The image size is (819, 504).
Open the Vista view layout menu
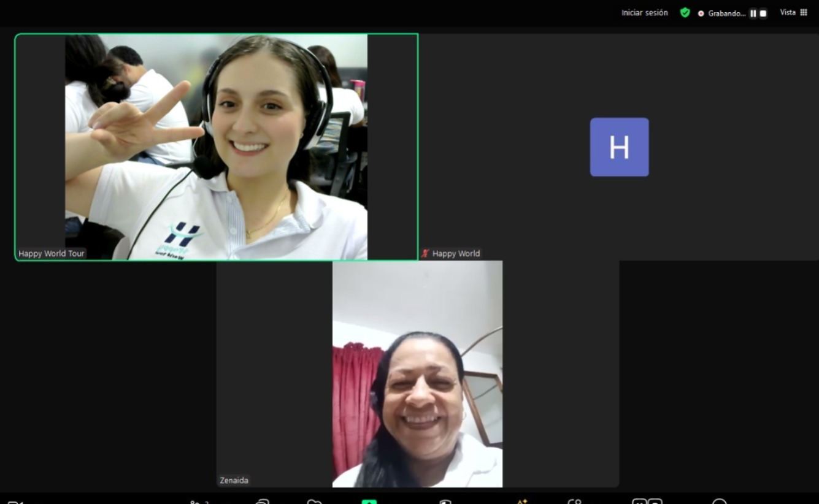point(793,12)
